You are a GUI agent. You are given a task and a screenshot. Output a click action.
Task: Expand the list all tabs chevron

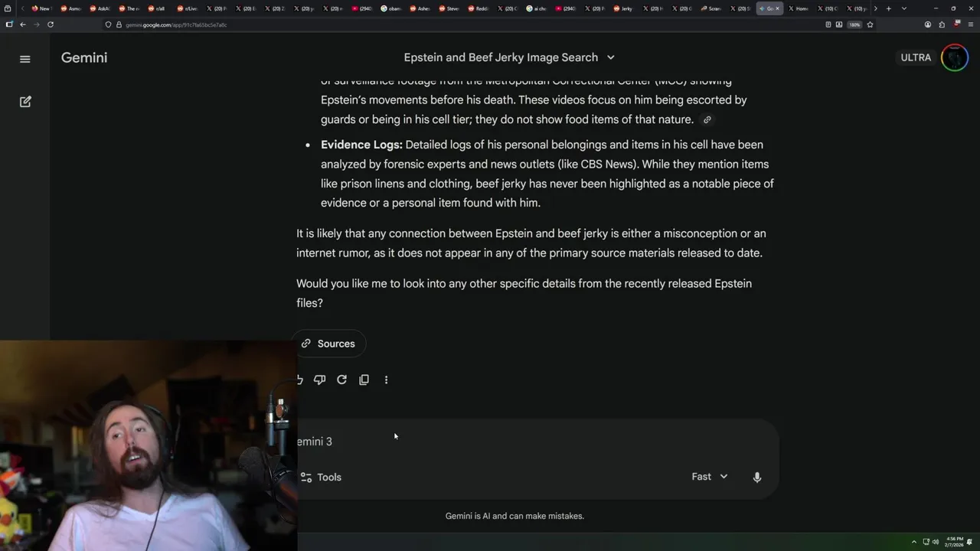click(904, 8)
